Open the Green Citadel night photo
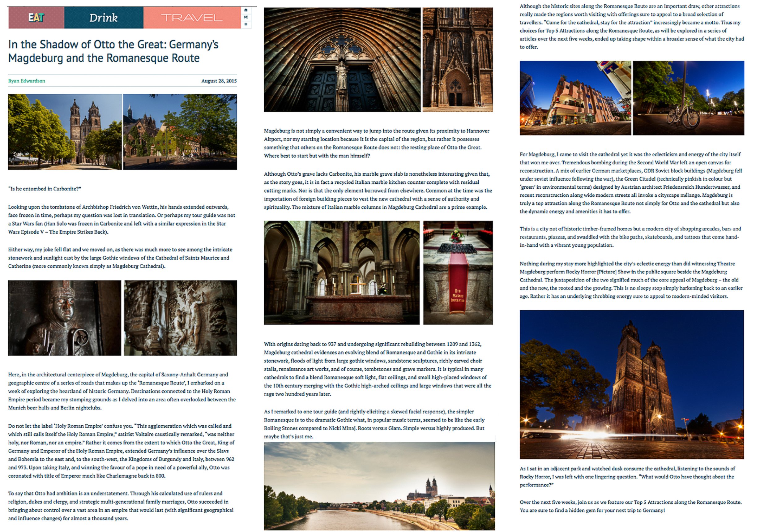Image resolution: width=773 pixels, height=532 pixels. [x=575, y=98]
